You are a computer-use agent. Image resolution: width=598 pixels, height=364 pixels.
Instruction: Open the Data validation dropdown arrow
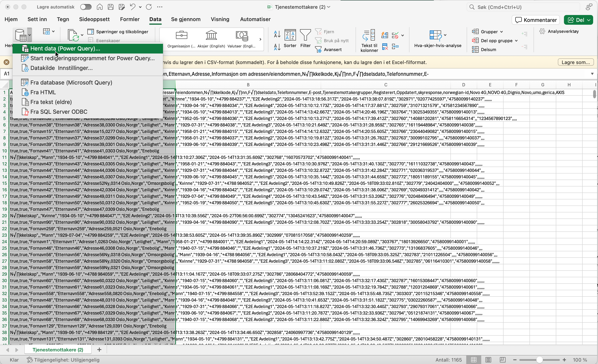tap(402, 35)
